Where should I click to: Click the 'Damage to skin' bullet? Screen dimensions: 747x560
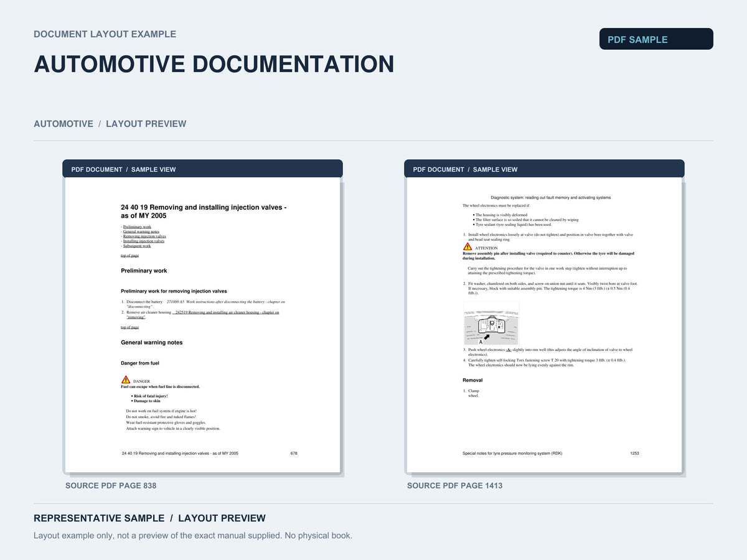tap(146, 401)
